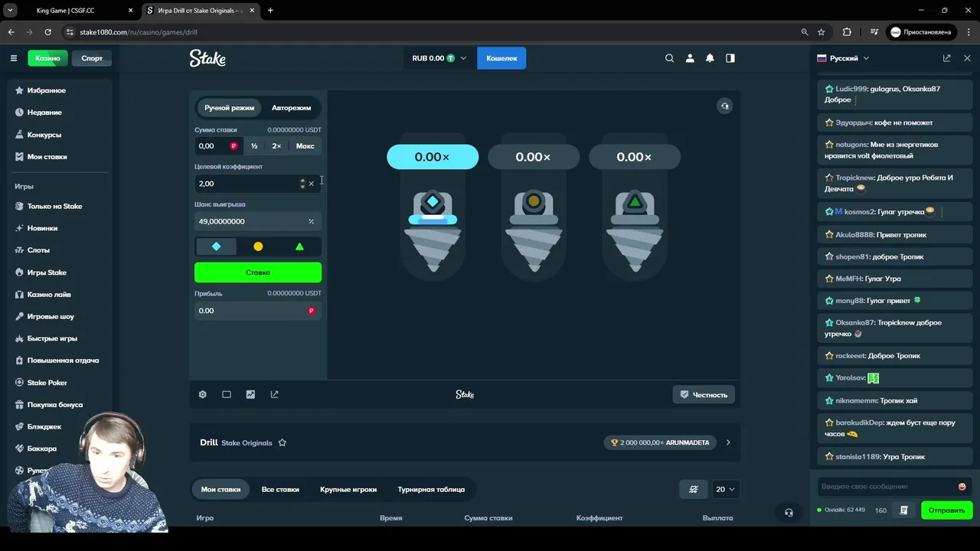The width and height of the screenshot is (980, 551).
Task: Switch to Авторежим mode
Action: tap(291, 108)
